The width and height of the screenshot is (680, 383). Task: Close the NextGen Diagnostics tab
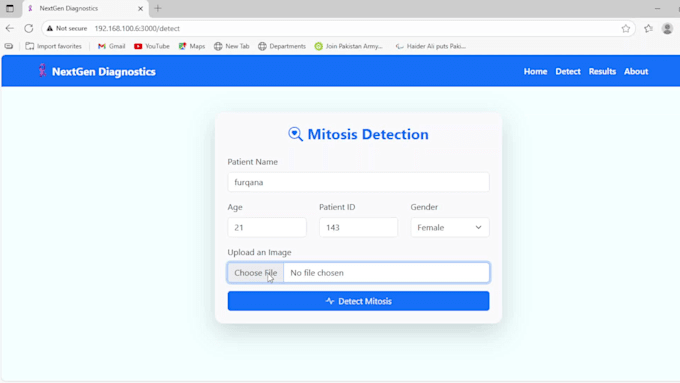click(141, 8)
